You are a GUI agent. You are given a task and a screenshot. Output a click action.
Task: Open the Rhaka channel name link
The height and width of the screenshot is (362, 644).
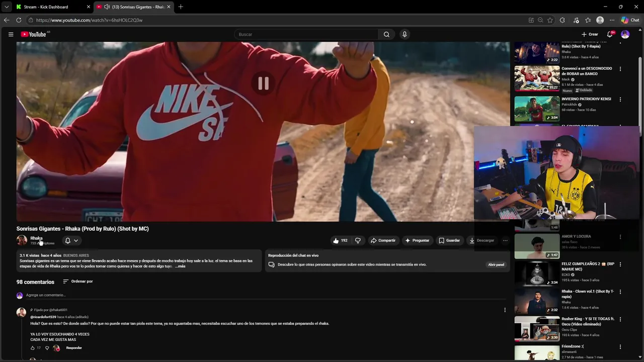(x=36, y=238)
